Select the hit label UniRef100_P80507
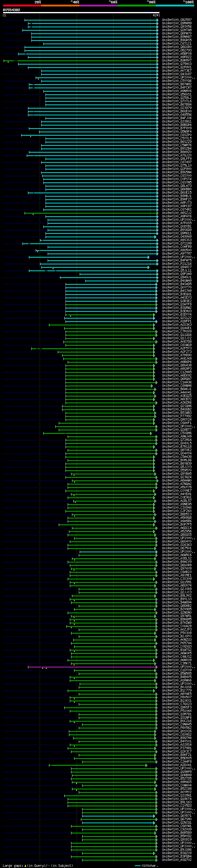This screenshot has height=868, width=197. coord(177,697)
